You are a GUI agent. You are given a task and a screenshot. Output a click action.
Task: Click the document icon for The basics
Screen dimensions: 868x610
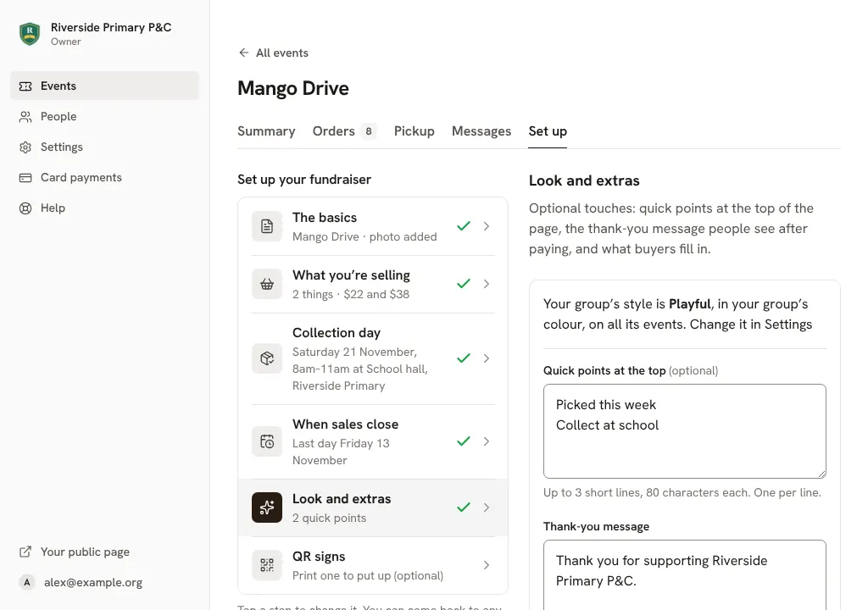pyautogui.click(x=267, y=226)
